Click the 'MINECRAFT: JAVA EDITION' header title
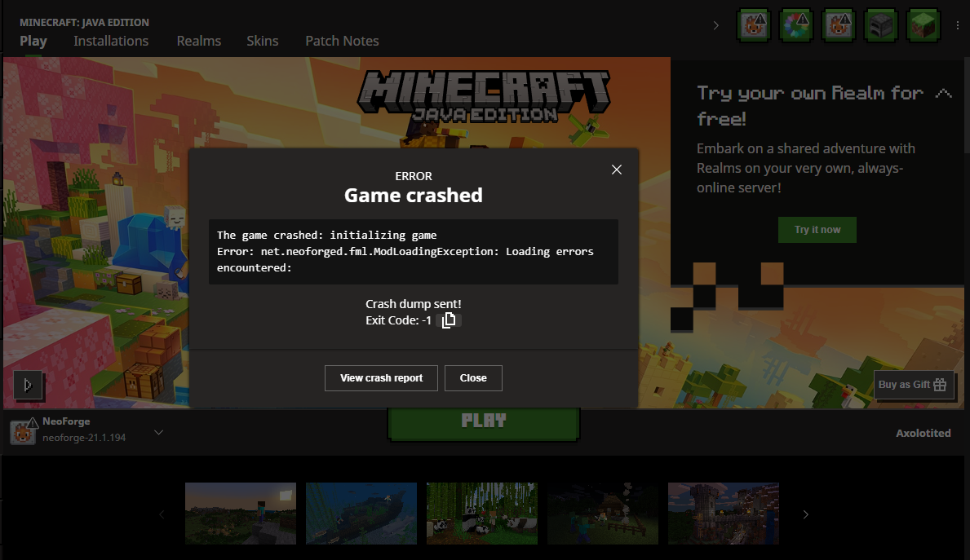 (84, 22)
